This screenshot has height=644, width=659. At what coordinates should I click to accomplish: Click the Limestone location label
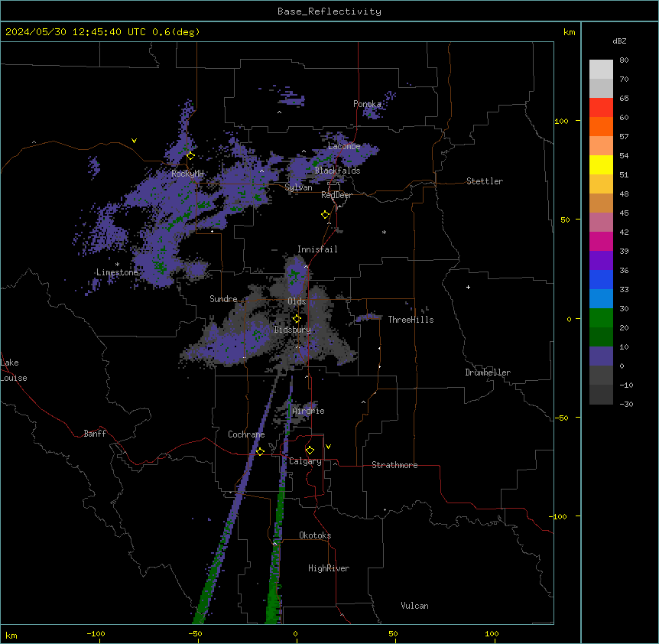pos(117,272)
